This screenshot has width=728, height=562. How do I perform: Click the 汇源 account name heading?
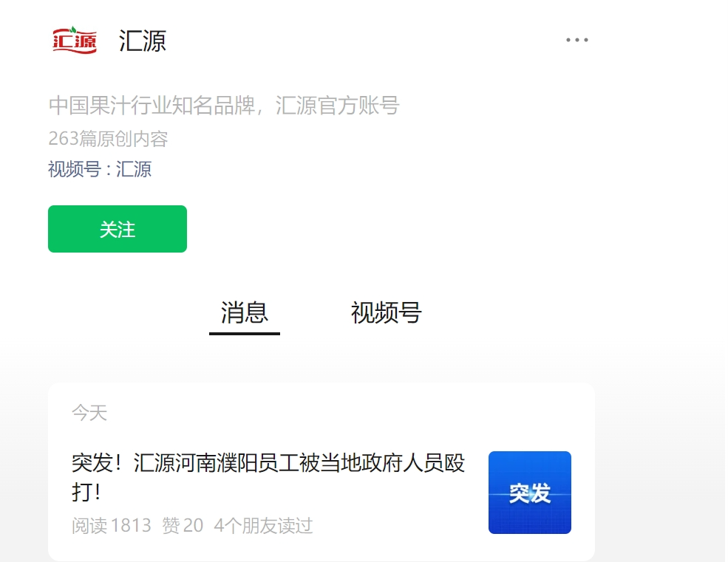click(x=143, y=41)
